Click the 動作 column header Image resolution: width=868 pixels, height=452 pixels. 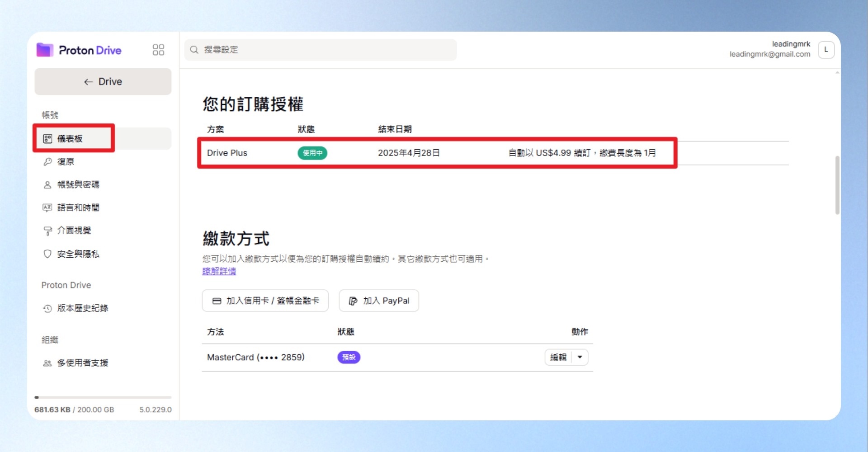[580, 332]
